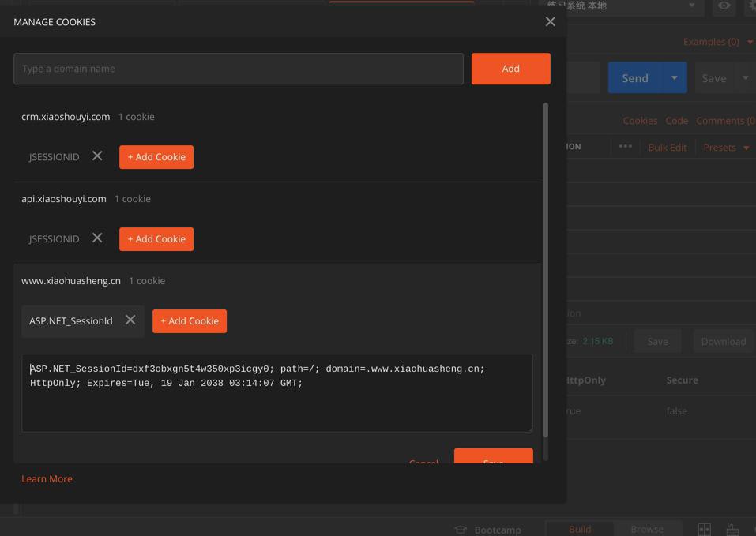Click the HttpOnly column header
756x536 pixels.
click(586, 380)
